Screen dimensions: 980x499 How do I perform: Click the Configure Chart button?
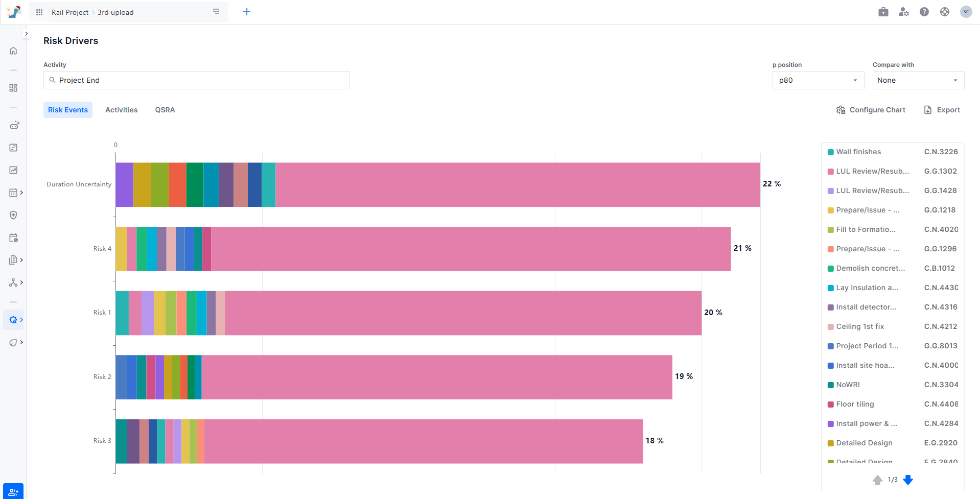[x=871, y=110]
